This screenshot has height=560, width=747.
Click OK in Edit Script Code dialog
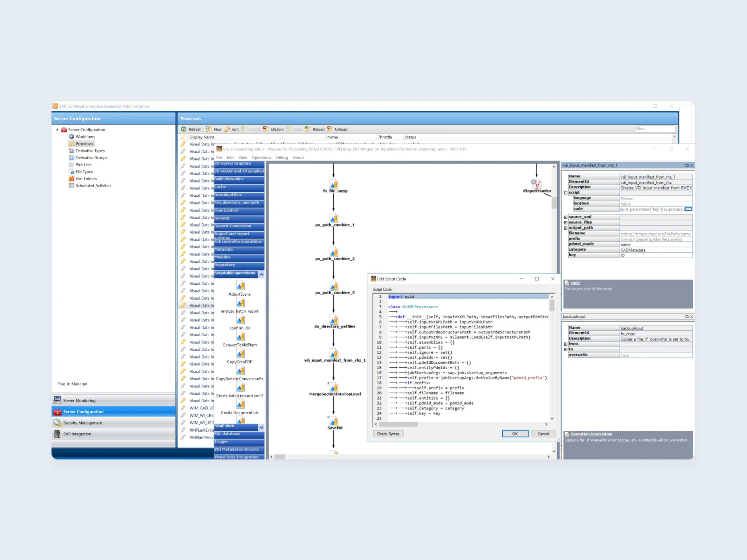tap(515, 434)
